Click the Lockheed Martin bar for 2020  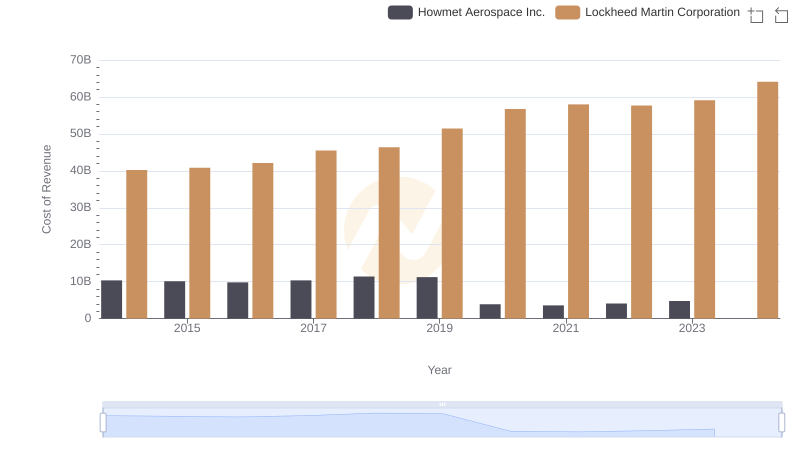(515, 214)
